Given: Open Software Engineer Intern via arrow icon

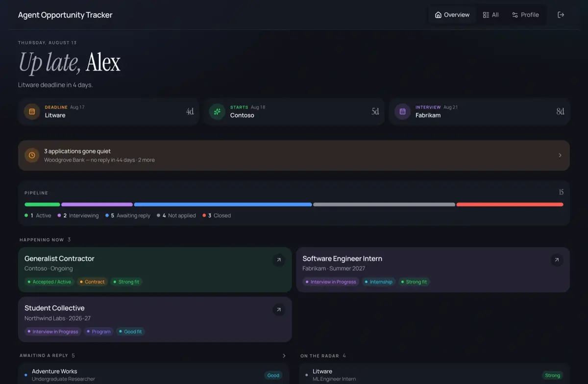Looking at the screenshot, I should point(557,260).
